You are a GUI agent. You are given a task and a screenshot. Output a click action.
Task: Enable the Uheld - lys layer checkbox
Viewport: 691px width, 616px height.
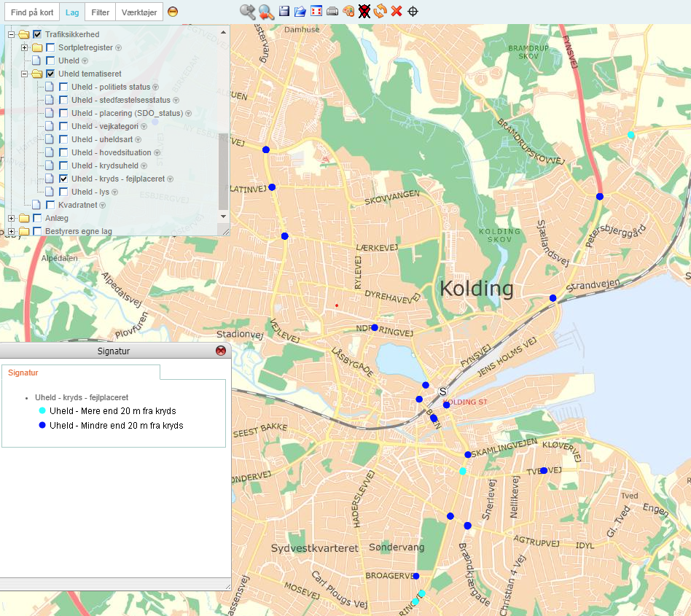(x=64, y=192)
